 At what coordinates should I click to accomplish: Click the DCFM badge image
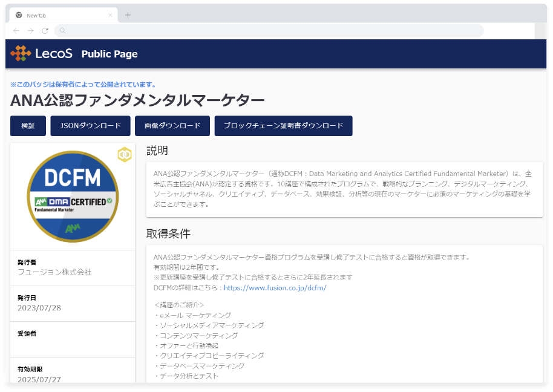(x=73, y=197)
